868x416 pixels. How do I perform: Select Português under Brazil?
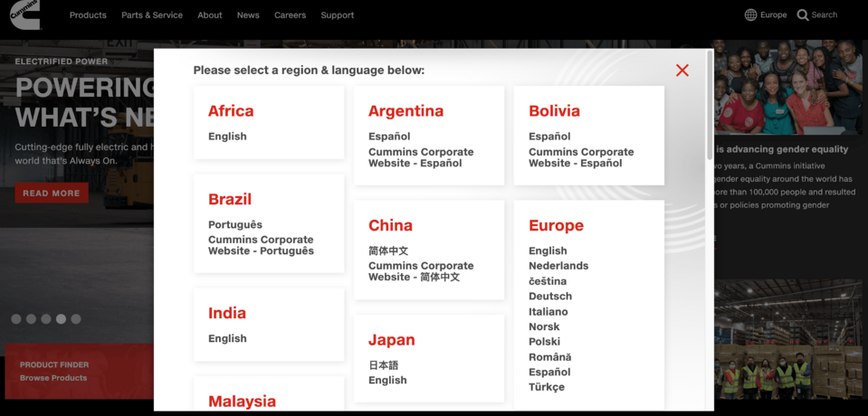pyautogui.click(x=235, y=224)
